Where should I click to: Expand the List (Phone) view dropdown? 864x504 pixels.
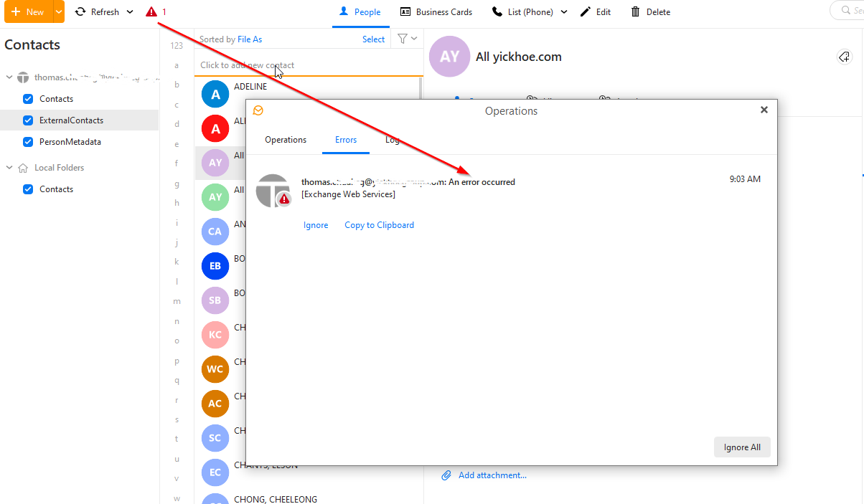click(x=563, y=12)
